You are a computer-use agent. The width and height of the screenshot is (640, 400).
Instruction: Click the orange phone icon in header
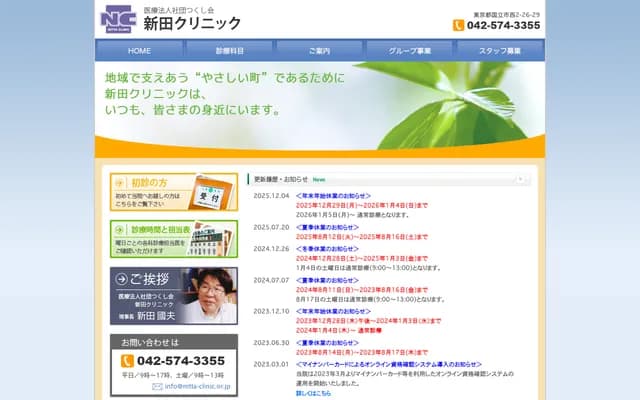coord(459,26)
